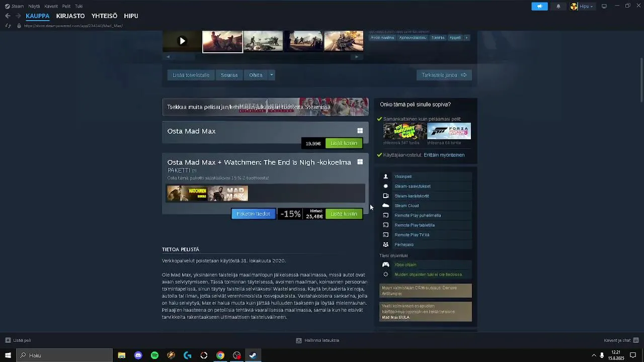Screen dimensions: 644x362
Task: Open the notifications bell
Action: (x=558, y=7)
